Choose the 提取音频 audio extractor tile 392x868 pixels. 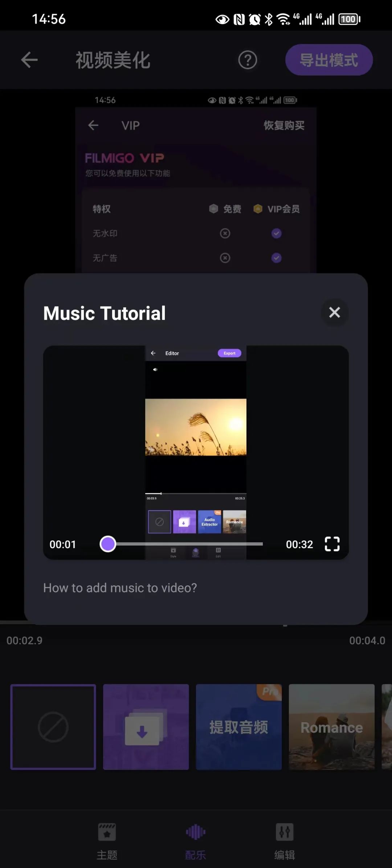(239, 727)
